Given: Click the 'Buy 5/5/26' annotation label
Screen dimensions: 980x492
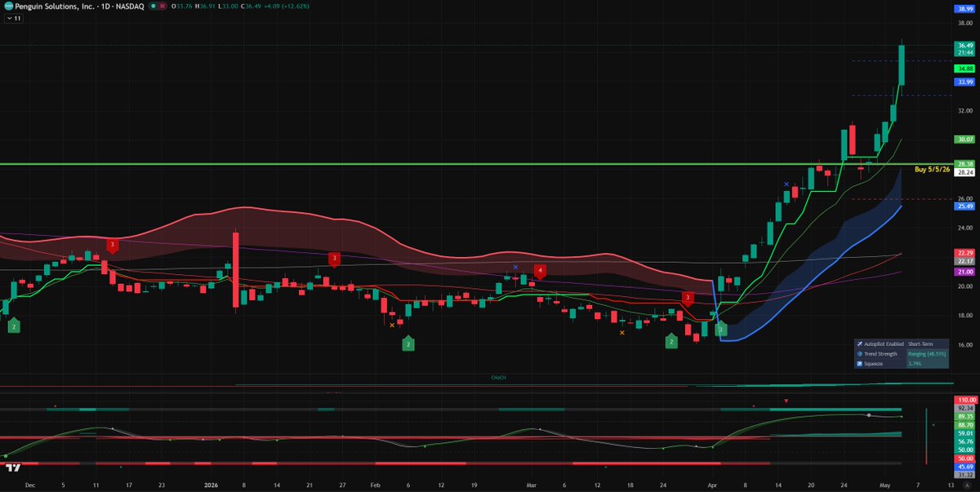Looking at the screenshot, I should coord(932,169).
